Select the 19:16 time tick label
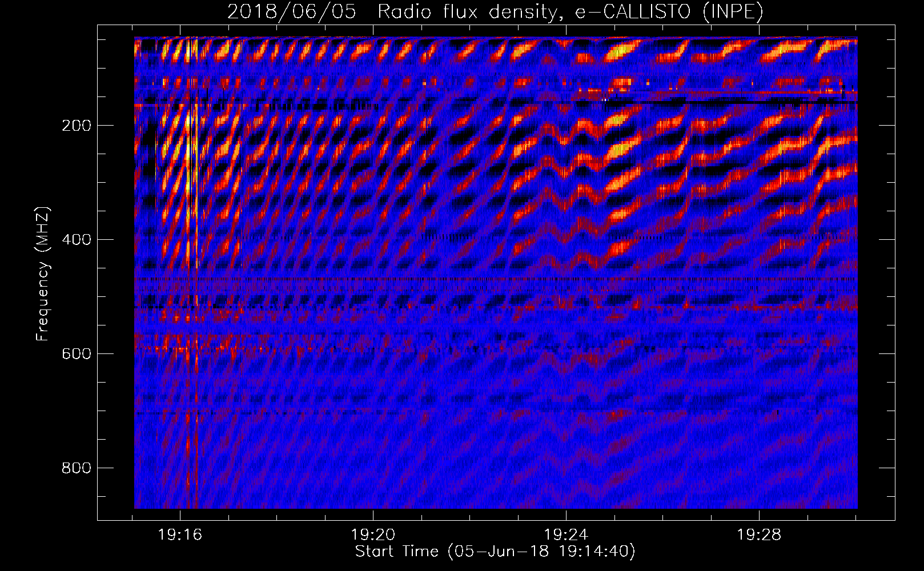The width and height of the screenshot is (924, 571). click(x=180, y=535)
